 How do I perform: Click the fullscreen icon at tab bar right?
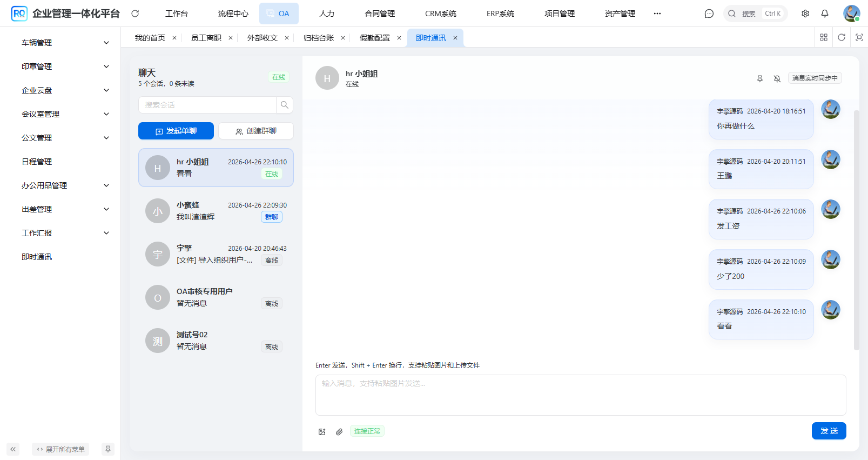click(859, 37)
